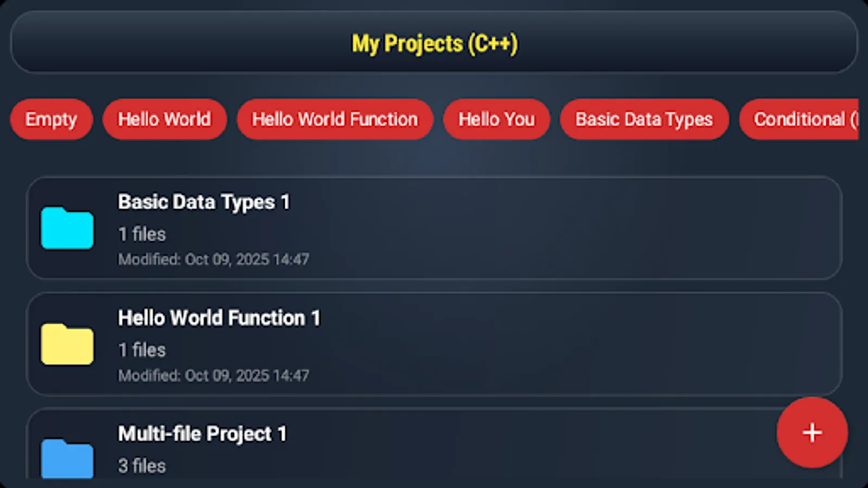Choose the Hello World template chip
This screenshot has height=488, width=868.
[164, 119]
